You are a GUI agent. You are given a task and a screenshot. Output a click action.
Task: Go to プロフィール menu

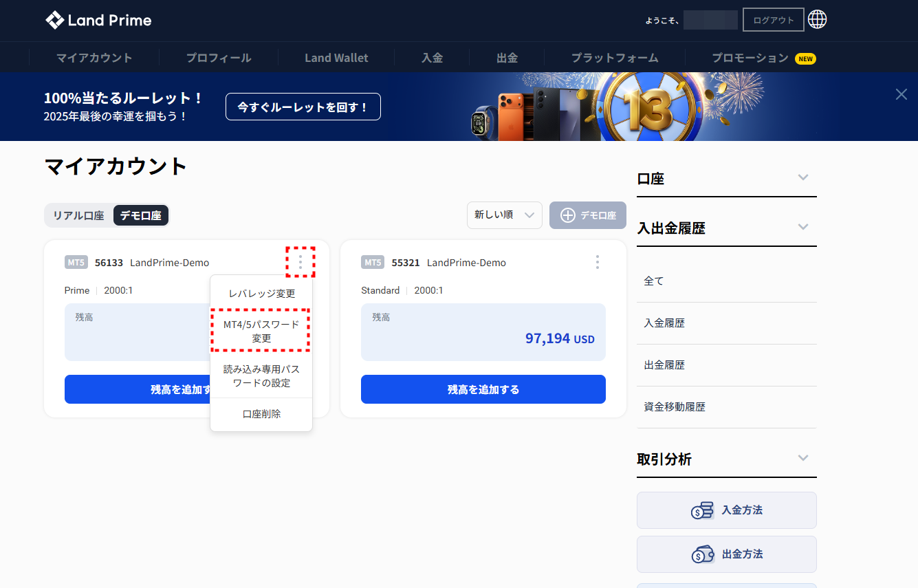(x=219, y=58)
